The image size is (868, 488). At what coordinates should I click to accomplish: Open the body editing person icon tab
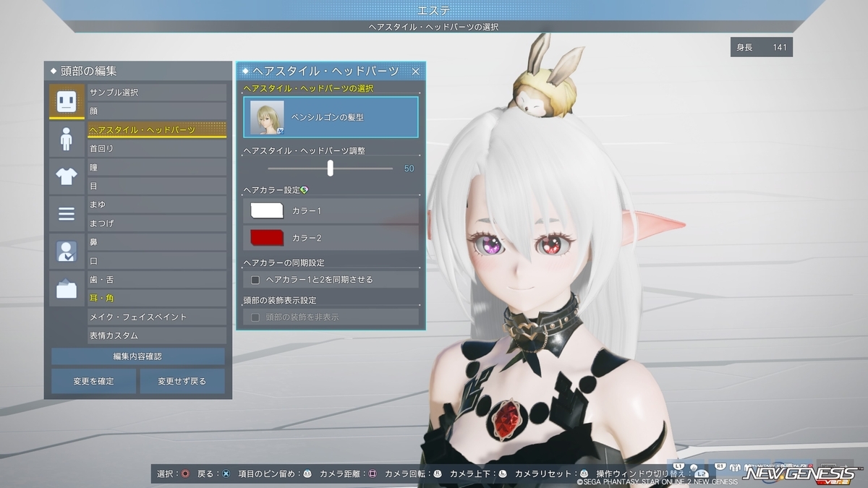67,139
